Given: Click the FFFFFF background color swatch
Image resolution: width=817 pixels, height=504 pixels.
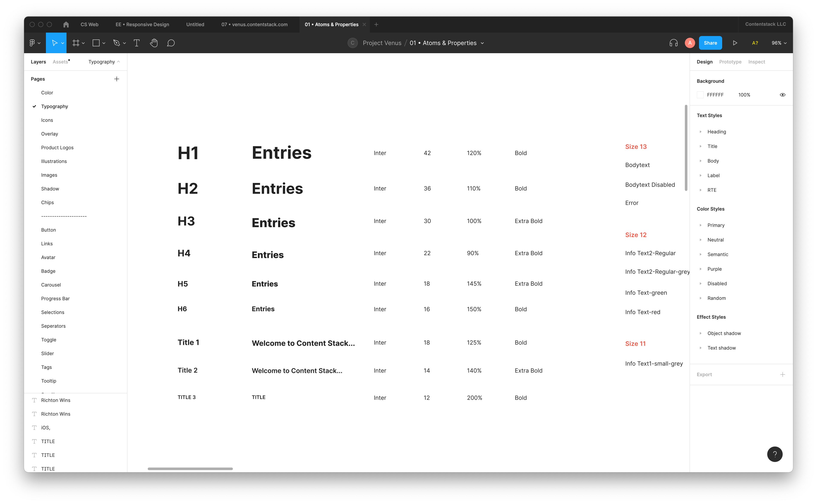Looking at the screenshot, I should [x=700, y=95].
